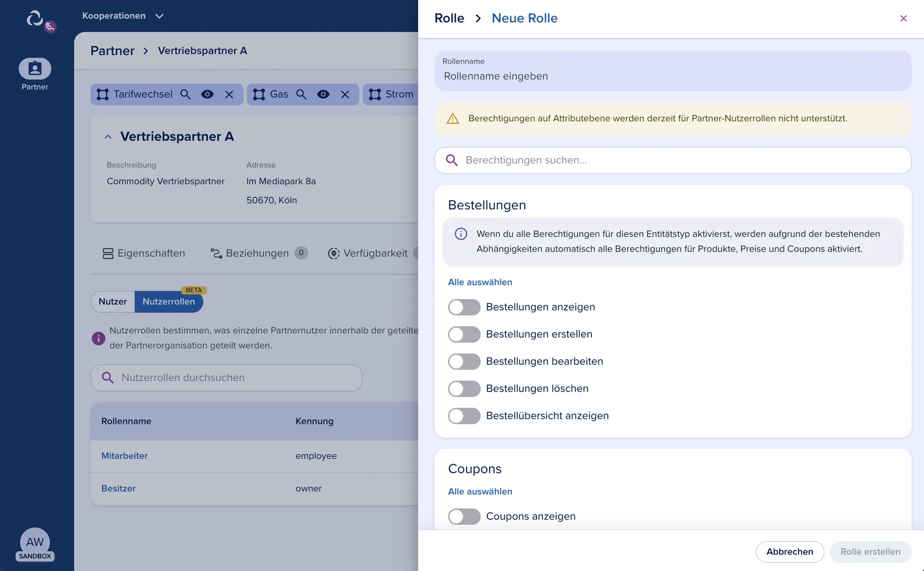Switch to the Verfügbarkeit tab
Screen dimensions: 924x571
point(368,253)
